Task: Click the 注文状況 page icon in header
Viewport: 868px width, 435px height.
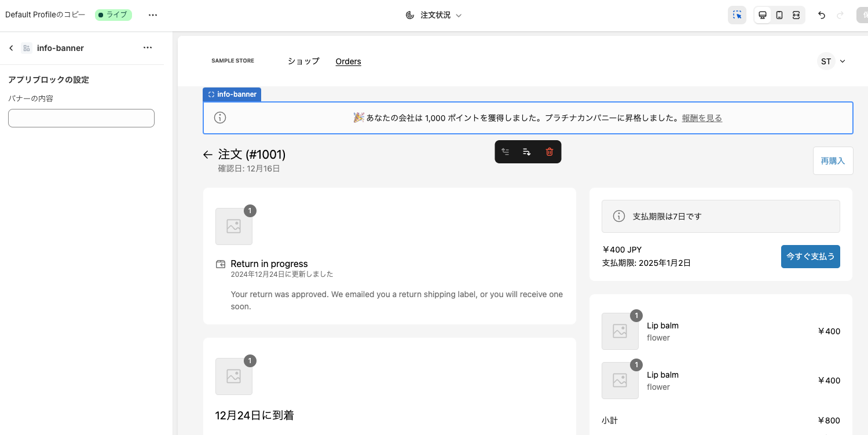Action: point(410,15)
